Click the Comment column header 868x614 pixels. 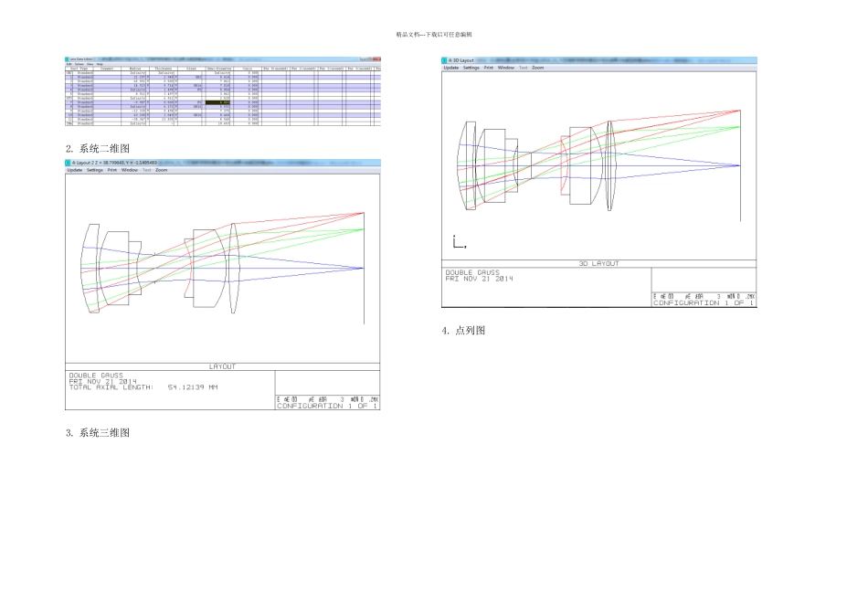click(107, 69)
